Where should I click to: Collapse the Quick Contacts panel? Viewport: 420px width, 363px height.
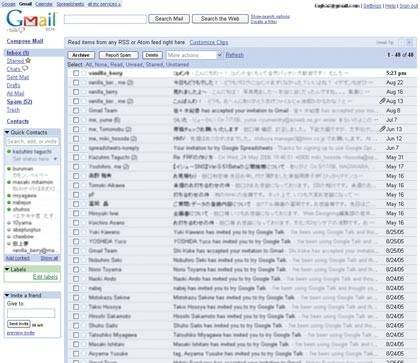(7, 132)
